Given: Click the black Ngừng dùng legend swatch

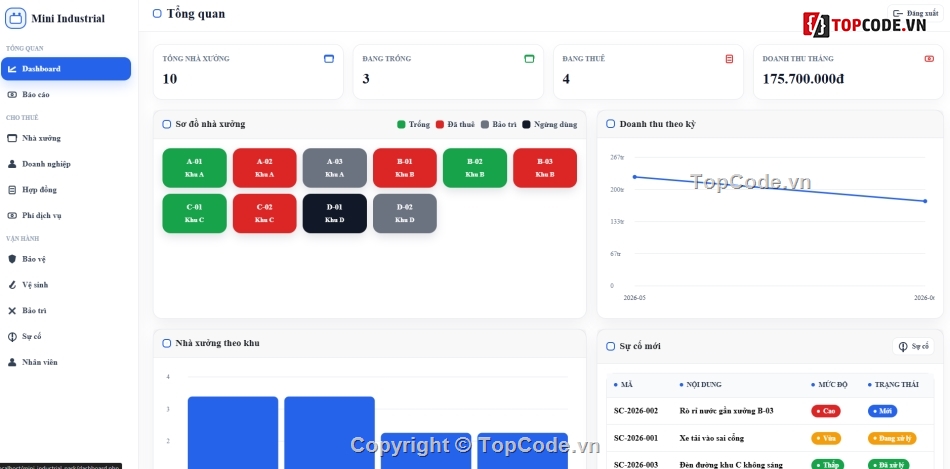Looking at the screenshot, I should 526,124.
